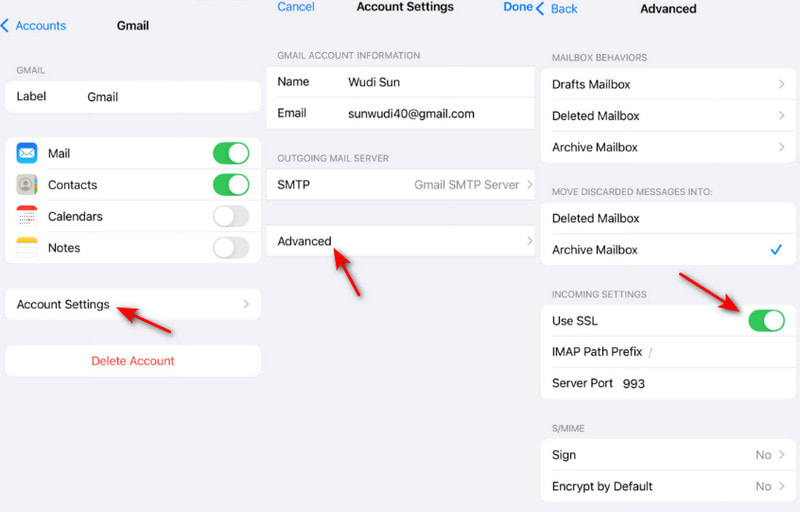
Task: Click the Account Settings label text
Action: (63, 304)
